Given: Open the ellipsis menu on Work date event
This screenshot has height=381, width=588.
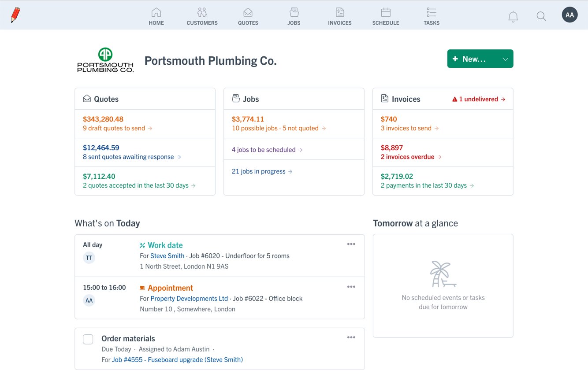Looking at the screenshot, I should pyautogui.click(x=351, y=244).
